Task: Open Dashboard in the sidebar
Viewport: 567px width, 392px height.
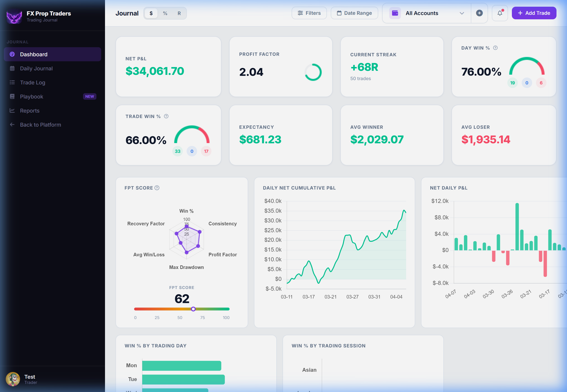Action: 52,54
